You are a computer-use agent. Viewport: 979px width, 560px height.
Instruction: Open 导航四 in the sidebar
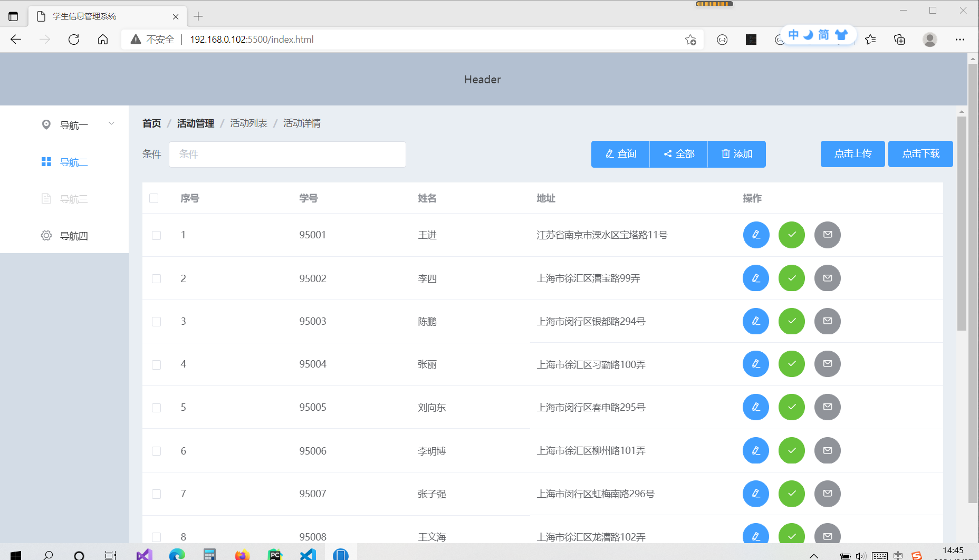64,235
